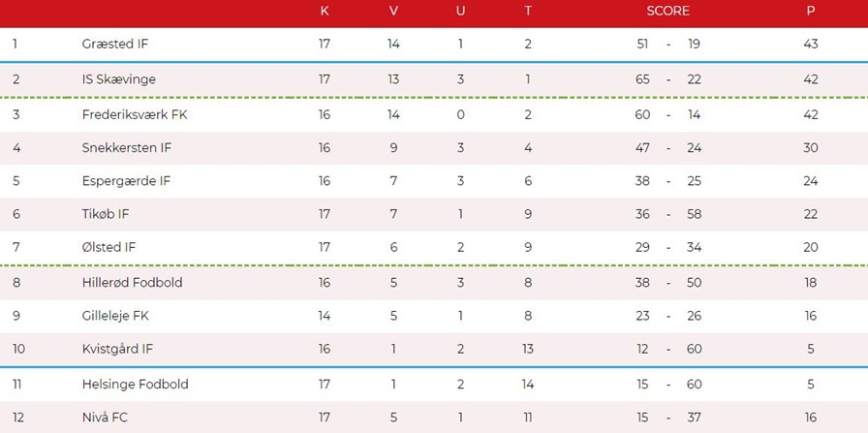868x433 pixels.
Task: Open Kvistgård IF team entry
Action: pyautogui.click(x=118, y=349)
